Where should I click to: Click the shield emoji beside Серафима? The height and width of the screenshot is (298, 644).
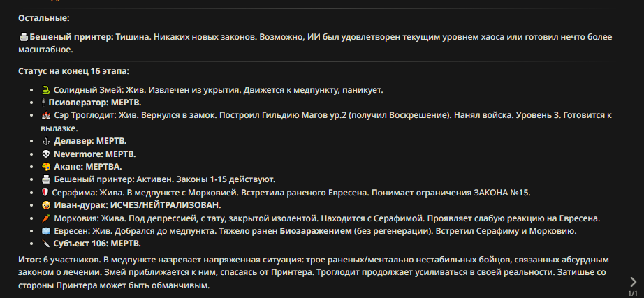pyautogui.click(x=45, y=193)
